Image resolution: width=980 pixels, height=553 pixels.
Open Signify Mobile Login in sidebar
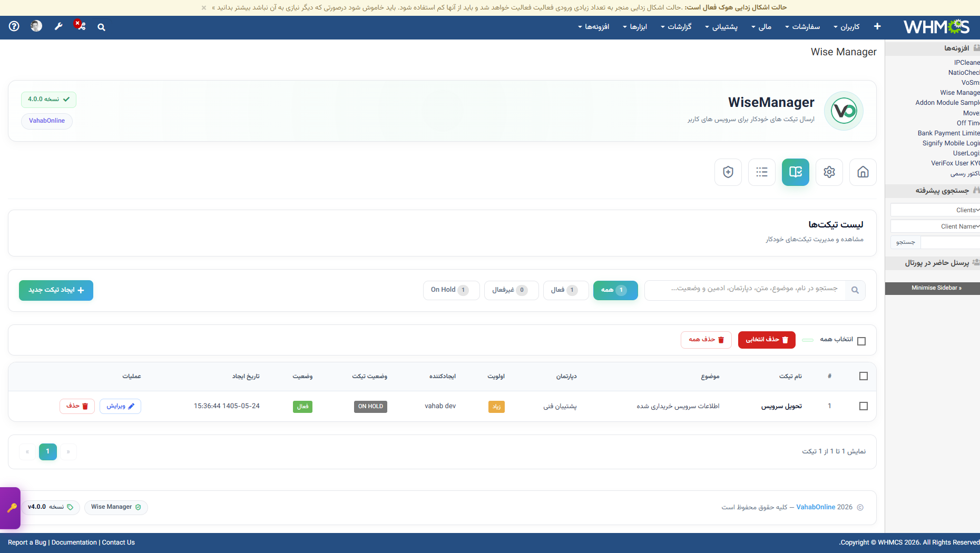point(951,143)
